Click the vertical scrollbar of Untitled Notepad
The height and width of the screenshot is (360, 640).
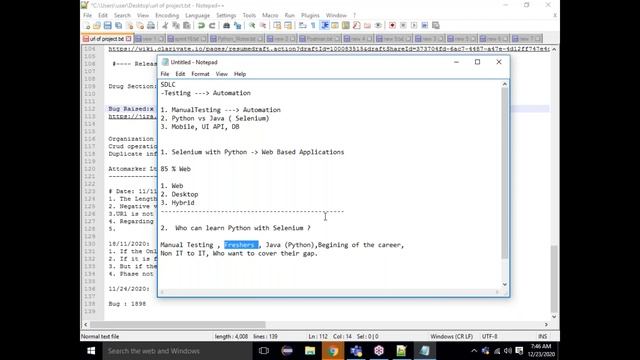505,173
